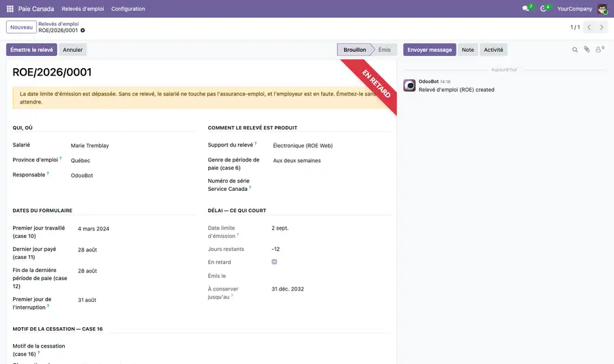
Task: Show help tooltip for Motif de la cessation
Action: [x=38, y=352]
